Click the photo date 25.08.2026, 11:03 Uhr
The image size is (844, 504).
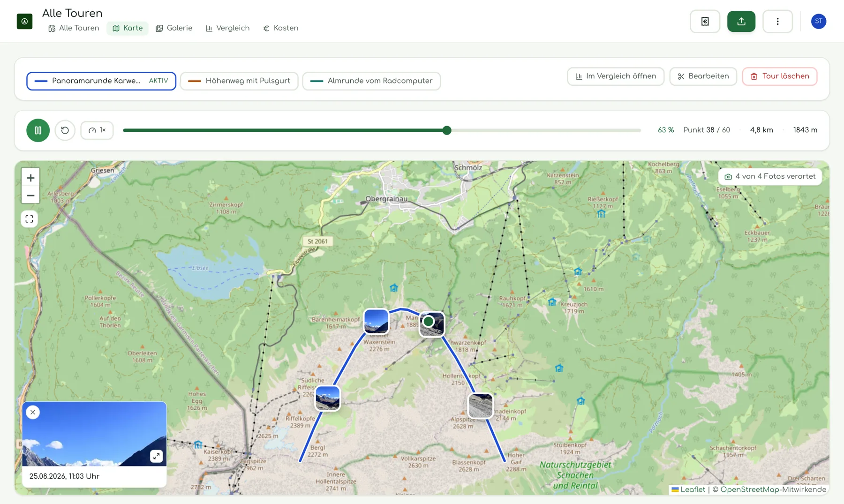pyautogui.click(x=64, y=476)
